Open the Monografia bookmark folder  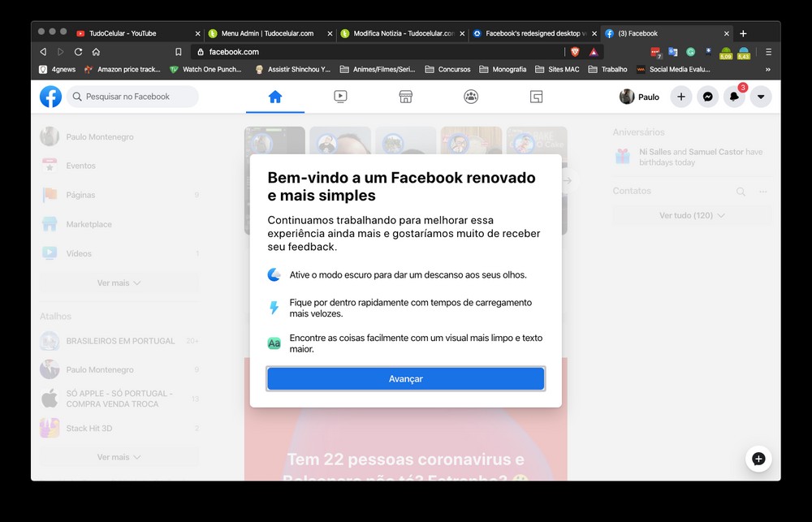coord(503,69)
